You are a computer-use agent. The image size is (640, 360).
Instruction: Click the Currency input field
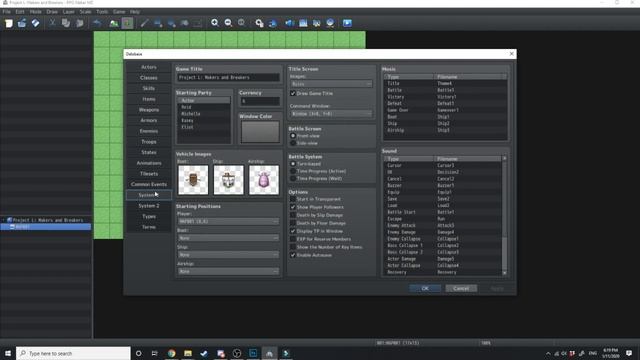pyautogui.click(x=260, y=101)
